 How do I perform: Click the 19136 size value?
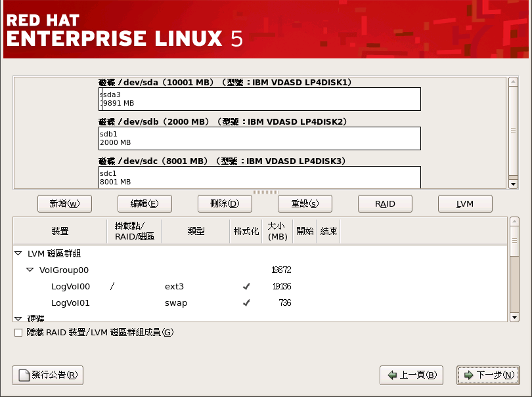(x=282, y=287)
